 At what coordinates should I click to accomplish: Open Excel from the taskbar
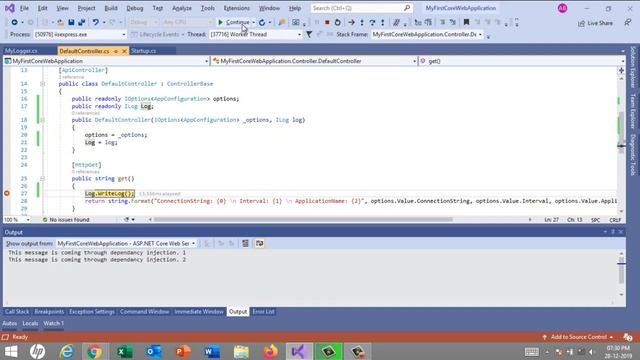click(124, 351)
